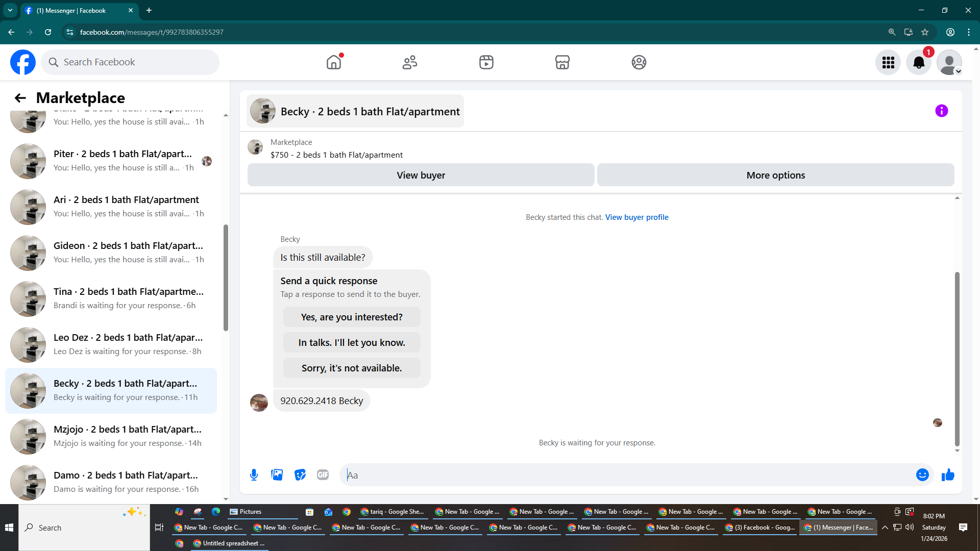This screenshot has height=551, width=980.
Task: Open the emoji picker in message box
Action: tap(922, 475)
